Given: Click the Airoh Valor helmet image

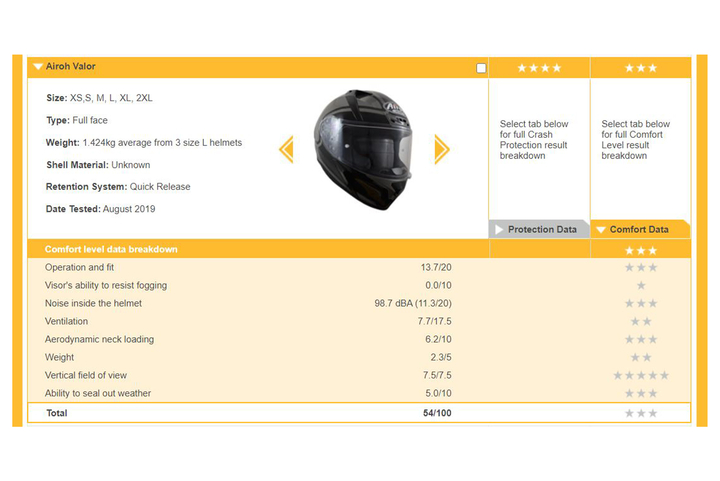Looking at the screenshot, I should click(x=364, y=146).
